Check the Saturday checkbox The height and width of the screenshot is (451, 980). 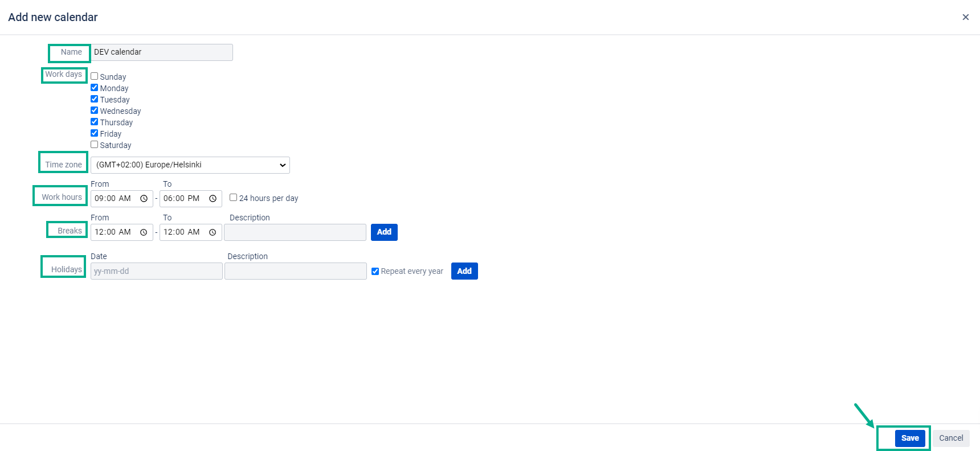[x=95, y=145]
